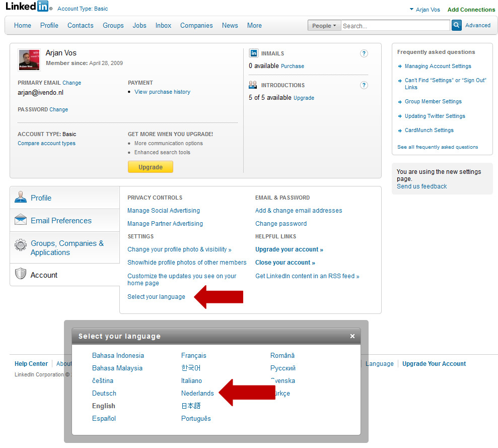This screenshot has width=498, height=448.
Task: Click the Change password link
Action: (281, 224)
